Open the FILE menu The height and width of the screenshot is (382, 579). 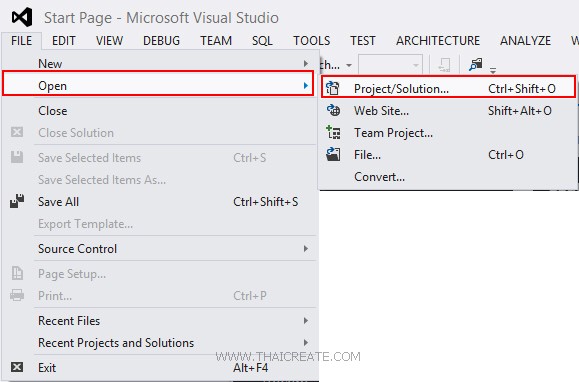21,40
